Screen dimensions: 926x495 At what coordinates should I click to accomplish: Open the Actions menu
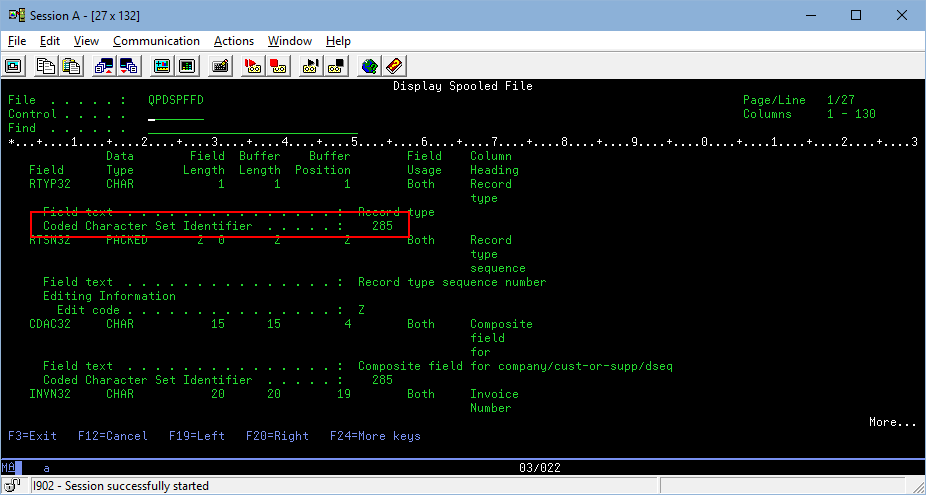pos(234,41)
